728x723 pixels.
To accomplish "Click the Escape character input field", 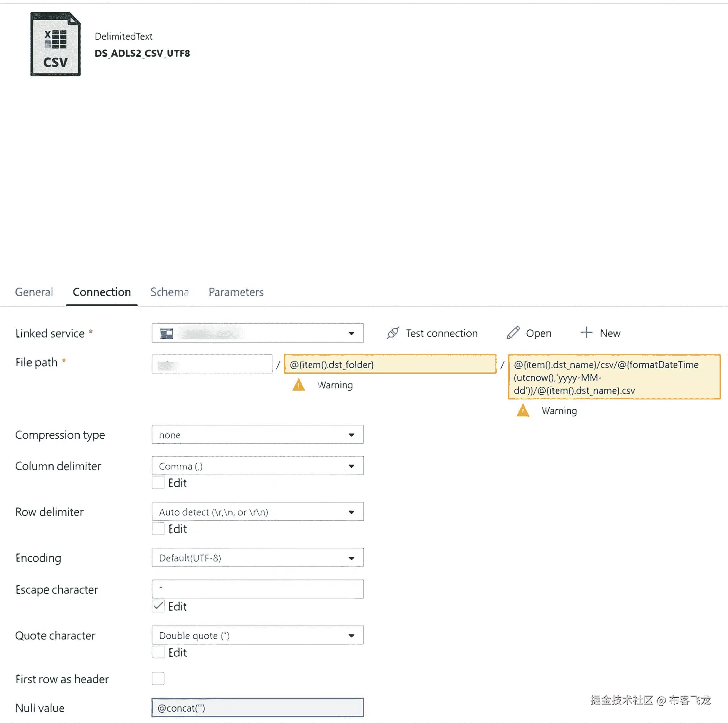I will click(x=257, y=589).
